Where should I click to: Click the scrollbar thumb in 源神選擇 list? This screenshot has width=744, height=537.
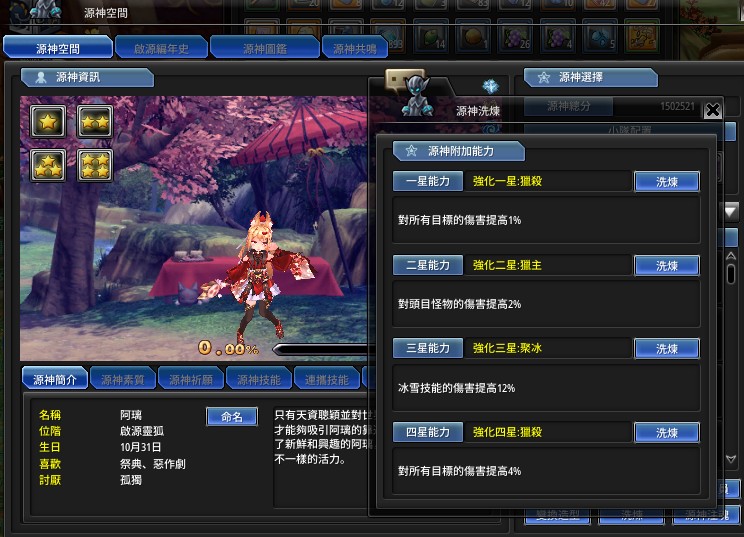point(731,274)
